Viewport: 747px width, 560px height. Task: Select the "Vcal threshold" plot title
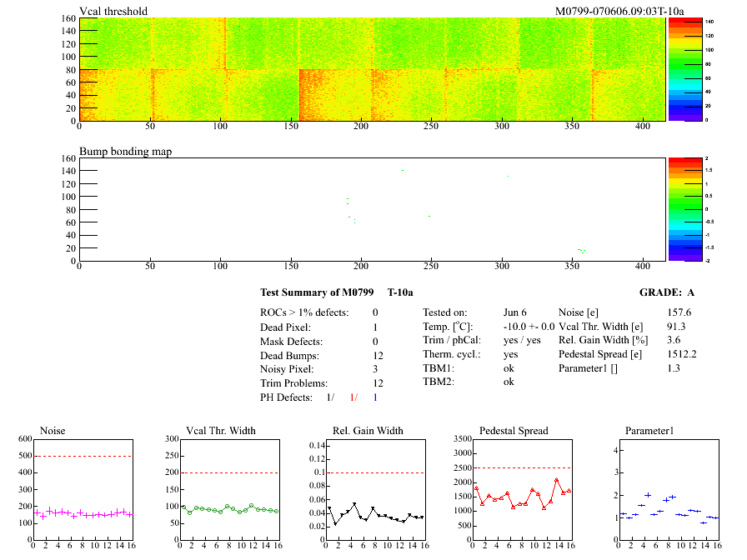tap(113, 11)
